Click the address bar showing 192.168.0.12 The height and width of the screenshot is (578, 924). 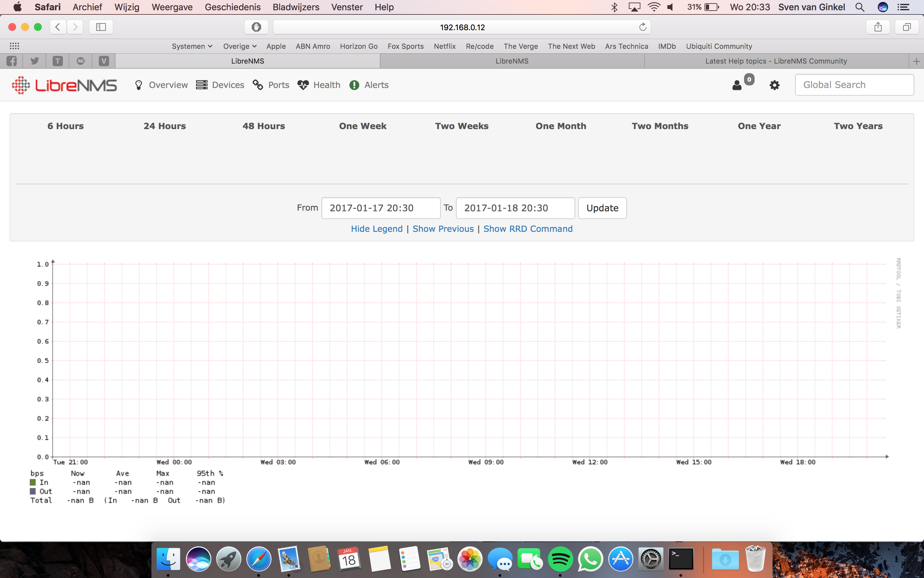[x=462, y=27]
